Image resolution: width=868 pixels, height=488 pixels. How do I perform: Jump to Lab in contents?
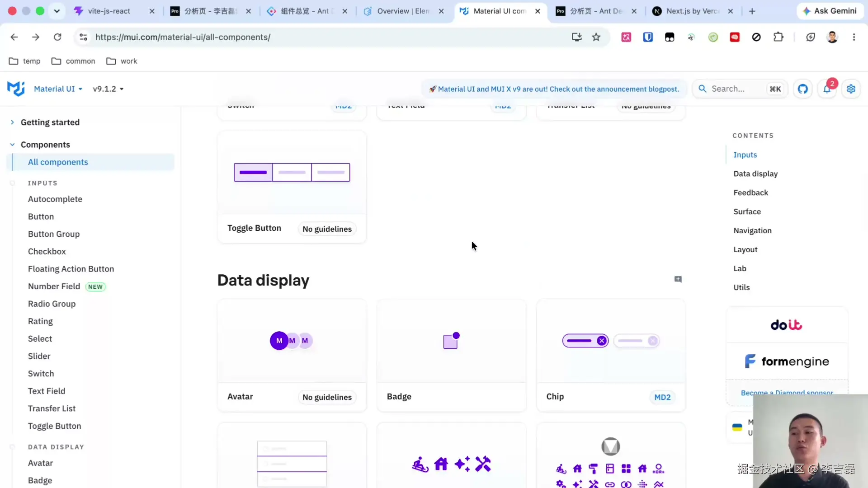740,269
